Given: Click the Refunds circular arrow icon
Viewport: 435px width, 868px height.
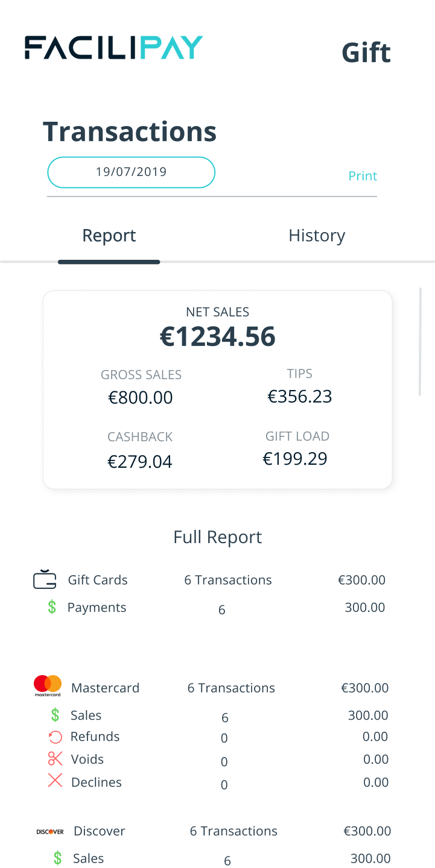Looking at the screenshot, I should tap(54, 737).
